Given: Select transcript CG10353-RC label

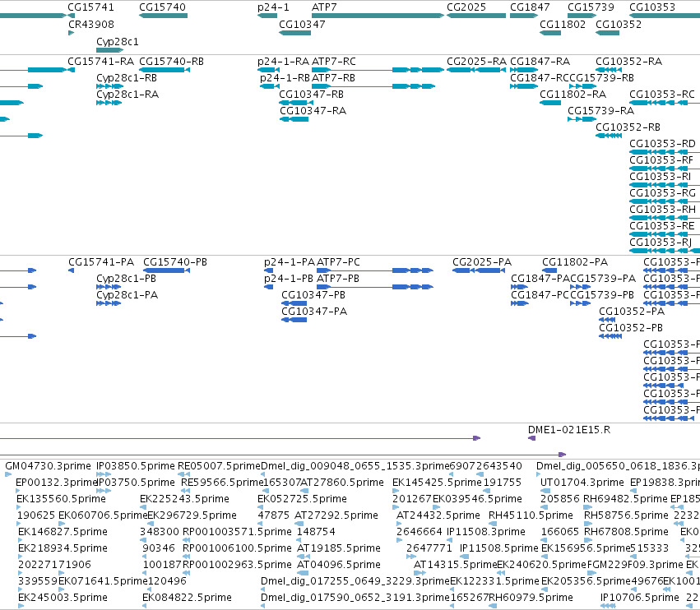Looking at the screenshot, I should pyautogui.click(x=662, y=95).
